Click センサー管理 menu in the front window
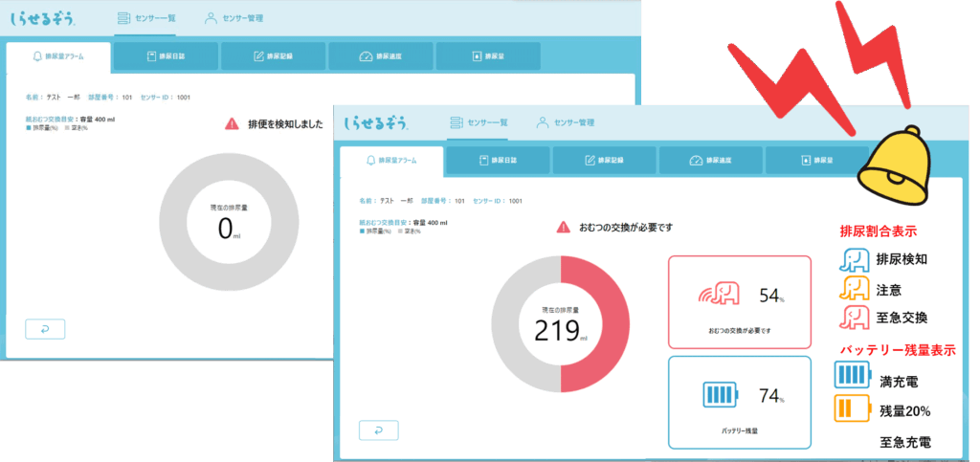This screenshot has width=980, height=462. 565,122
